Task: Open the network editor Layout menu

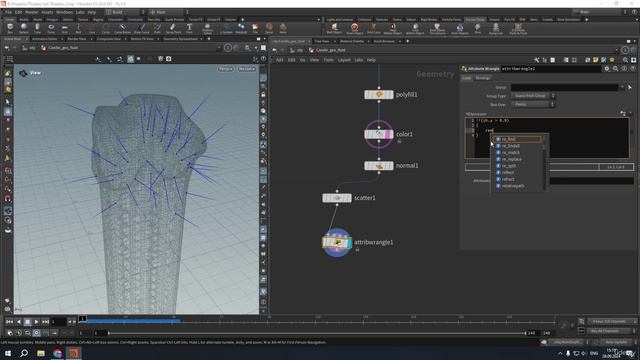Action: pyautogui.click(x=344, y=60)
